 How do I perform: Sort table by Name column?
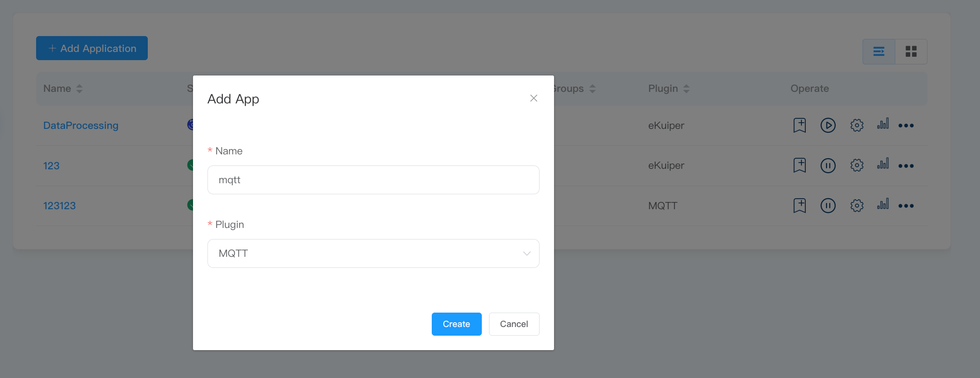pyautogui.click(x=79, y=88)
